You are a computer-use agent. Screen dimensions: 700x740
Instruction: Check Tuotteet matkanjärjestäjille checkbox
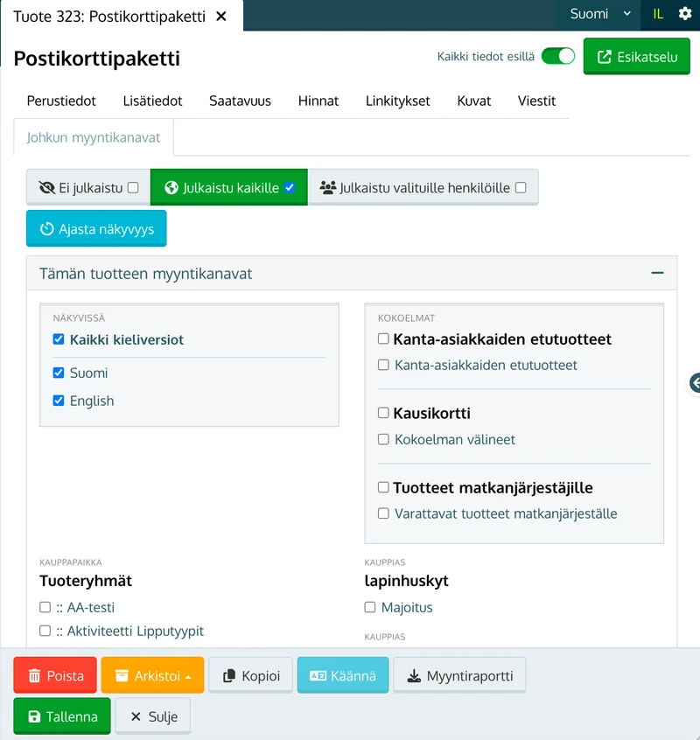coord(383,486)
